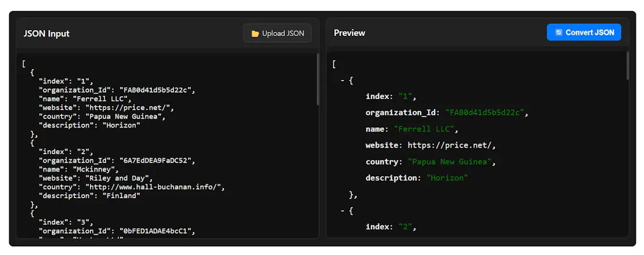Click the organization_Id value in Preview
Screen dimensions: 644x255
point(485,113)
